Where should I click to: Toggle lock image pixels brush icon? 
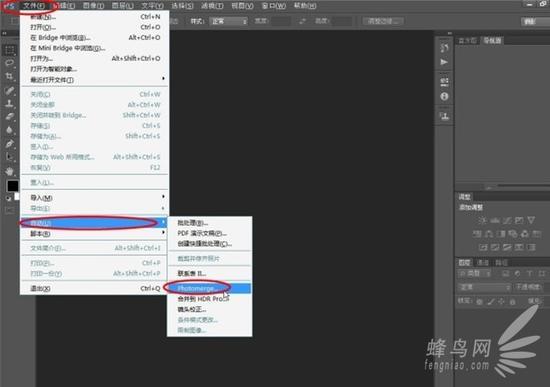491,301
